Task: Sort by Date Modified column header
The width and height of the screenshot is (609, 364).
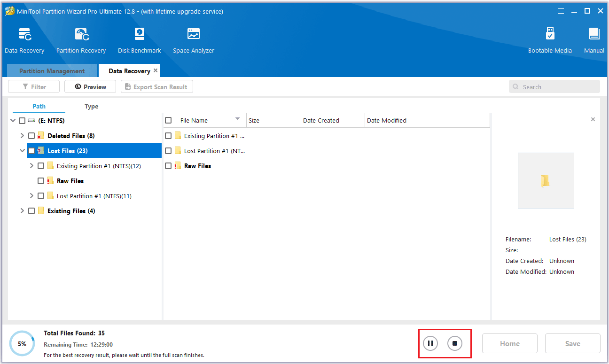Action: click(x=427, y=120)
